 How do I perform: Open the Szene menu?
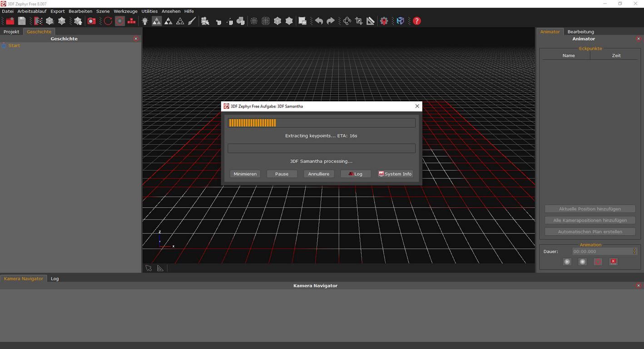pyautogui.click(x=103, y=11)
